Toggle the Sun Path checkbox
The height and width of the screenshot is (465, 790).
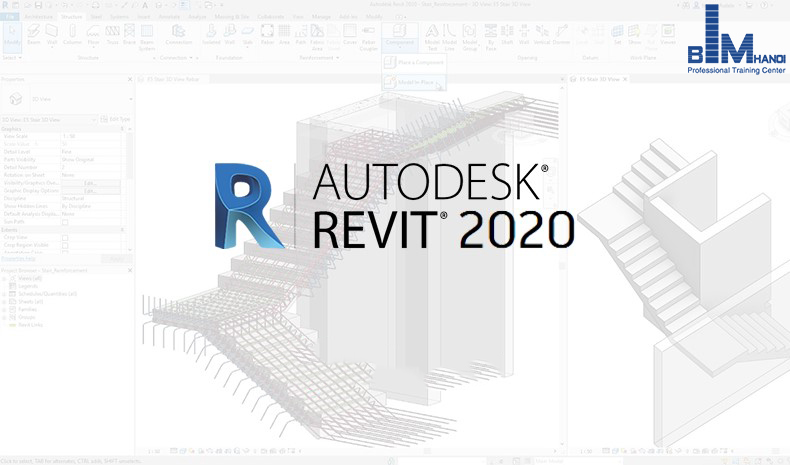pos(65,222)
